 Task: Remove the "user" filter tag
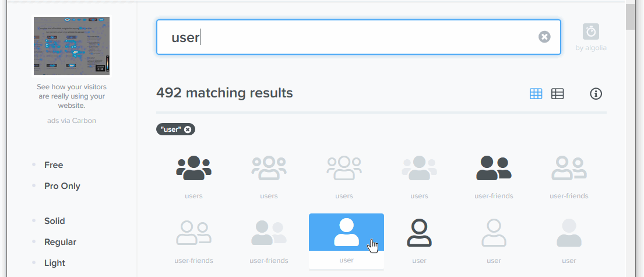click(188, 129)
